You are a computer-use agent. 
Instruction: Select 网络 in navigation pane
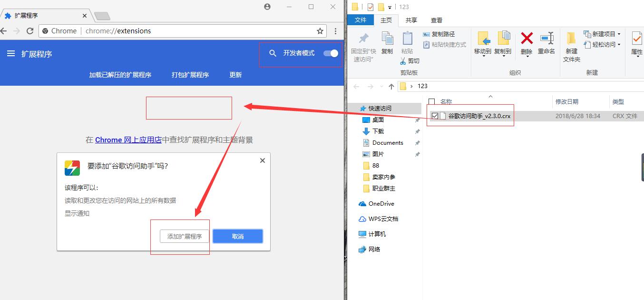click(374, 249)
